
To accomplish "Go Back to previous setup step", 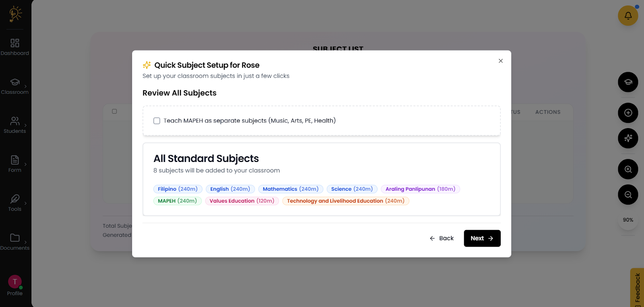I will pos(442,239).
